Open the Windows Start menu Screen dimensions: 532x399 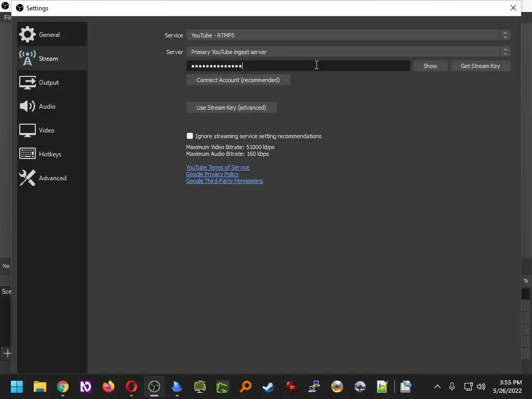pos(17,387)
